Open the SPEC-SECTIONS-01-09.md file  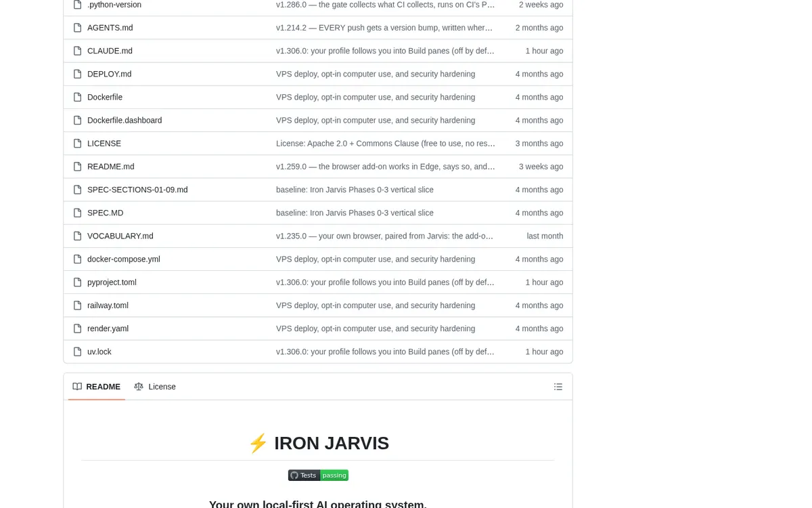(137, 190)
